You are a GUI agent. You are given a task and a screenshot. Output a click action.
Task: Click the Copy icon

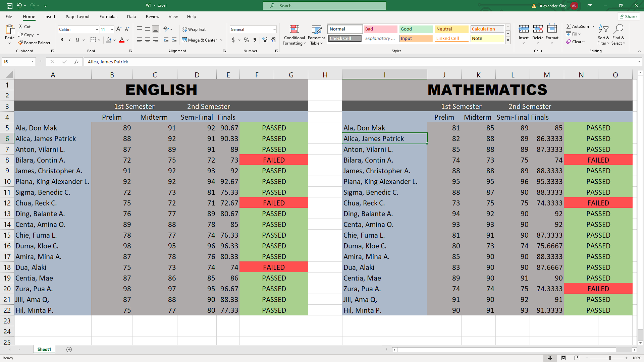click(20, 35)
